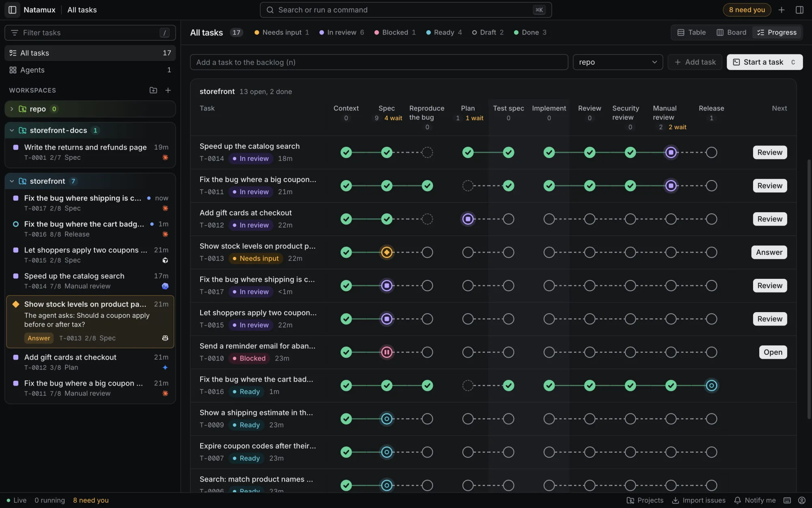812x508 pixels.
Task: Filter by Draft status
Action: [x=488, y=33]
